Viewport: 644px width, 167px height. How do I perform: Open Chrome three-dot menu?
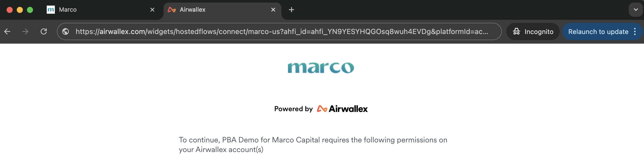tap(635, 31)
